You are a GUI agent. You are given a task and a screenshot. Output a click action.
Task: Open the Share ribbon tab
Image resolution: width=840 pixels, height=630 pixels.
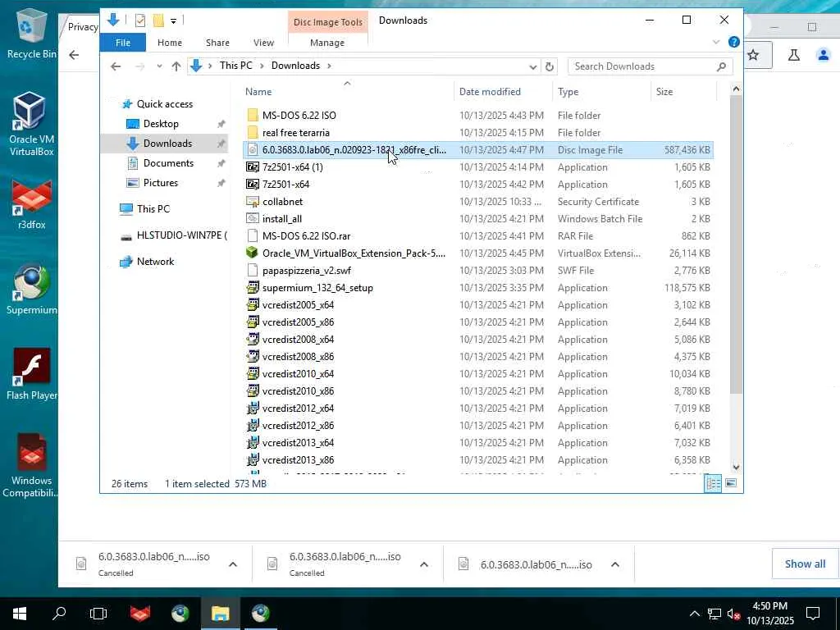(x=217, y=43)
